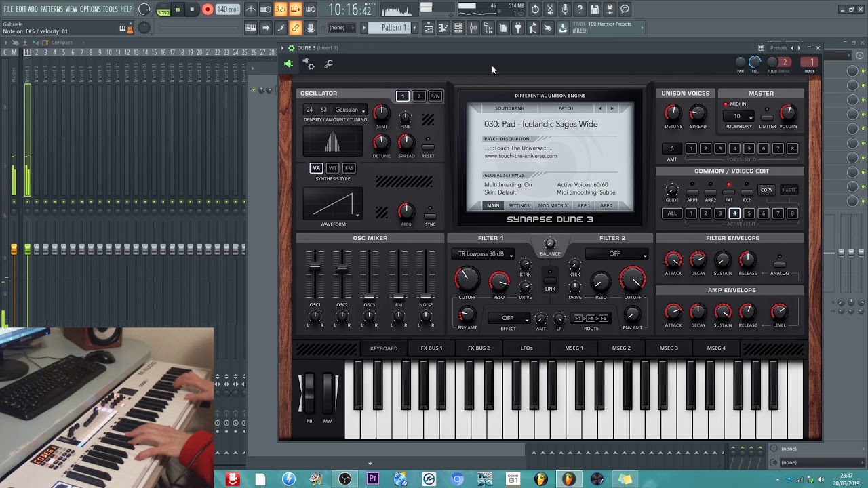Viewport: 868px width, 488px height.
Task: Open the OPTIONS menu
Action: coord(90,9)
